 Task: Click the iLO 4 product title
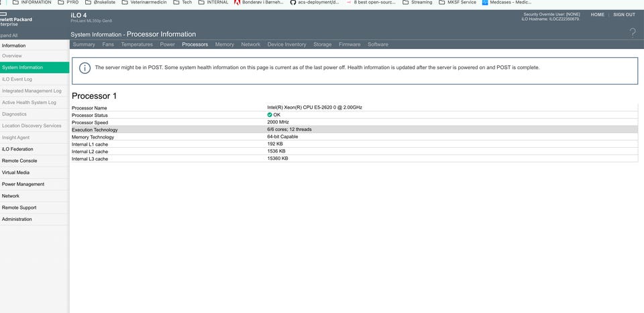point(78,15)
